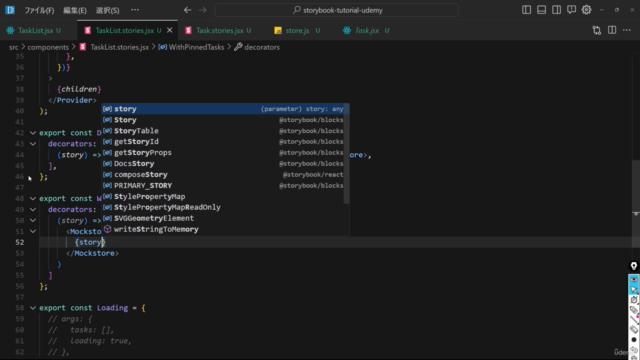Screen dimensions: 640x360
Task: Open the menu bar overflow ellipsis
Action: pos(135,10)
